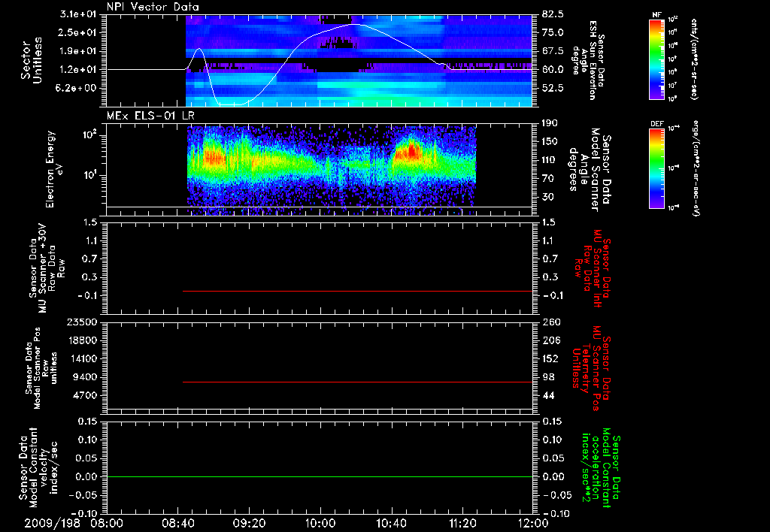This screenshot has height=532, width=770.
Task: Click the 190 scanner angle tick value
Action: click(x=551, y=123)
